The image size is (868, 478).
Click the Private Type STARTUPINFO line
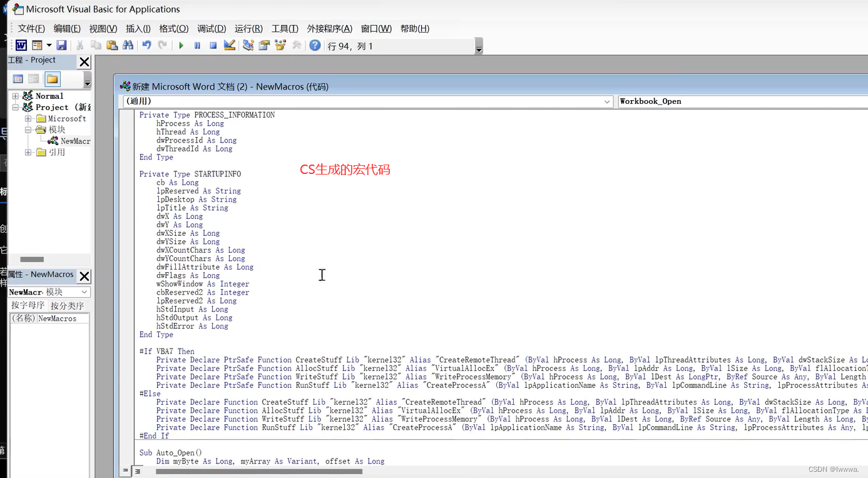pos(190,174)
